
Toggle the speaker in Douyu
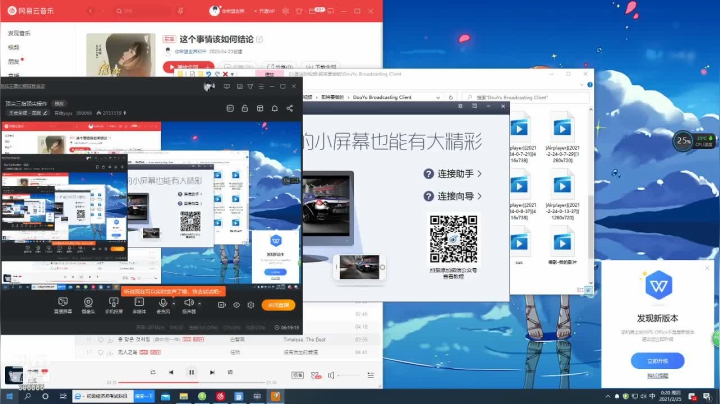tap(188, 305)
